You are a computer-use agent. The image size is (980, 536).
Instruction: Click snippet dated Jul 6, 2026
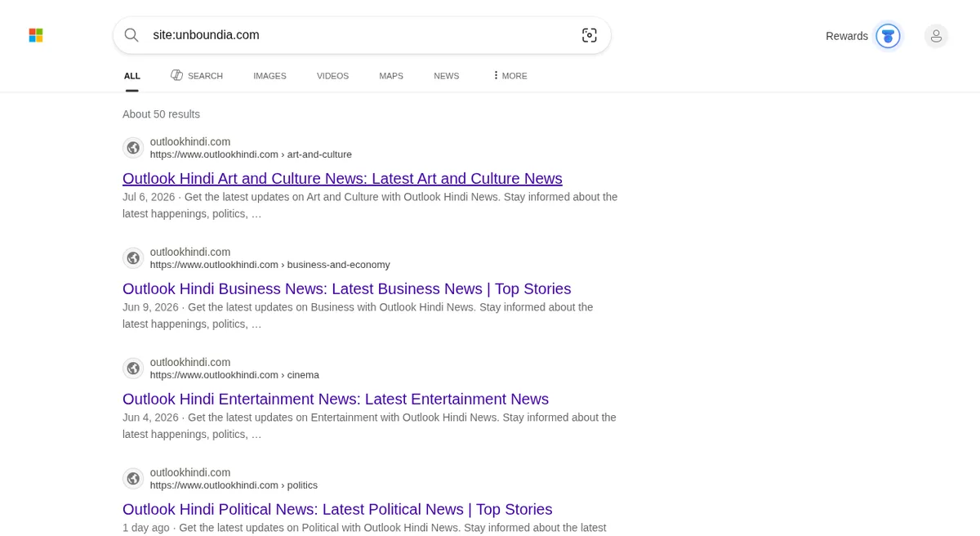(x=370, y=205)
